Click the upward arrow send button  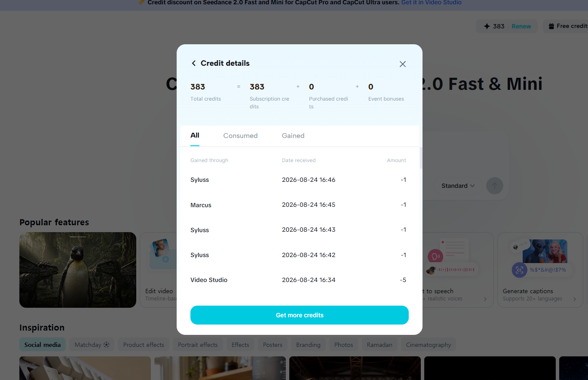click(495, 186)
